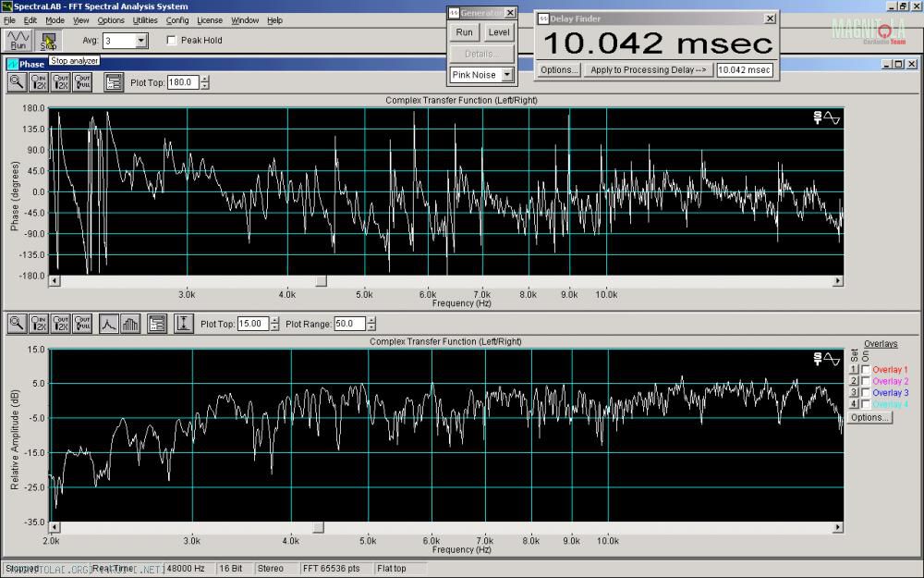Viewport: 924px width, 578px height.
Task: Click the Phase plot scroll left arrow
Action: [x=55, y=281]
